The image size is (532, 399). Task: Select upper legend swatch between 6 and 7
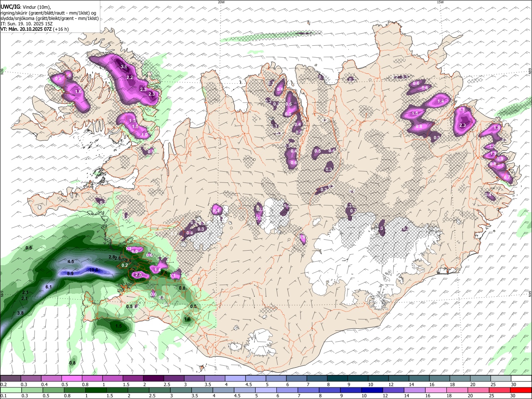coord(296,379)
